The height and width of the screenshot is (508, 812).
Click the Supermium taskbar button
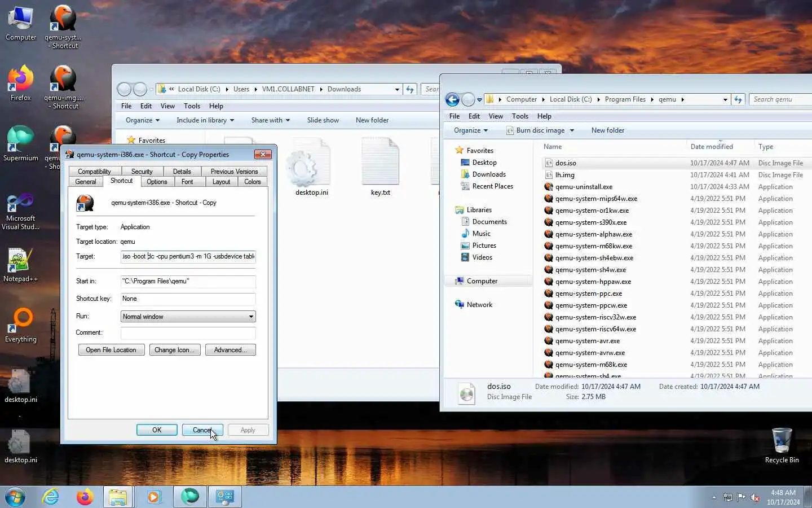pos(190,497)
